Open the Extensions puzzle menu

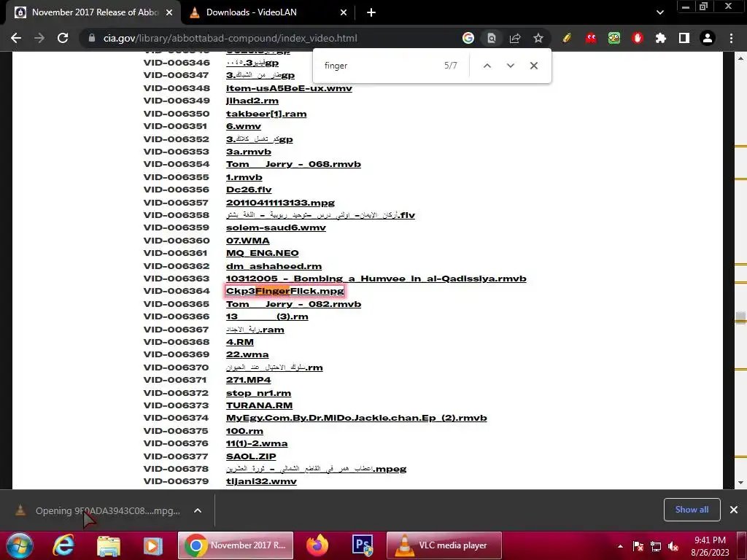click(x=661, y=38)
